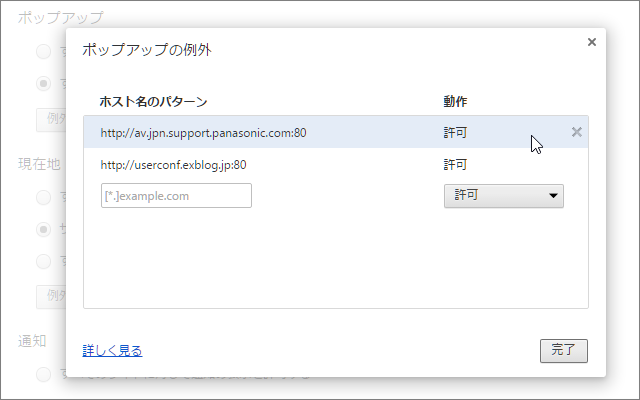The width and height of the screenshot is (640, 400).
Task: Open the 詳しく見る link
Action: (x=112, y=351)
